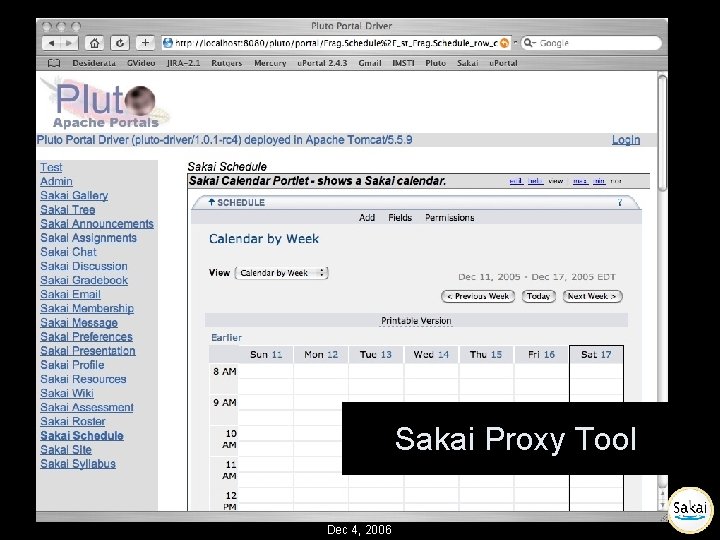
Task: Click the Google search magnifier icon
Action: 528,43
